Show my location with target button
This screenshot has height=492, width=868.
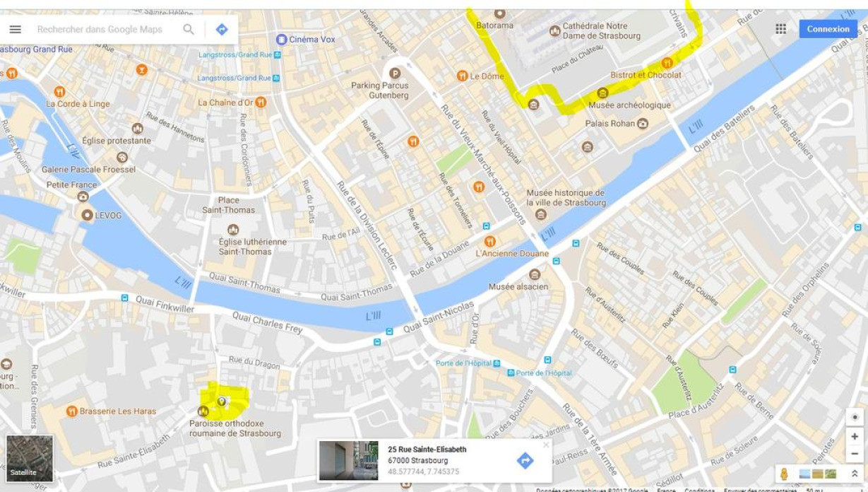pos(855,417)
